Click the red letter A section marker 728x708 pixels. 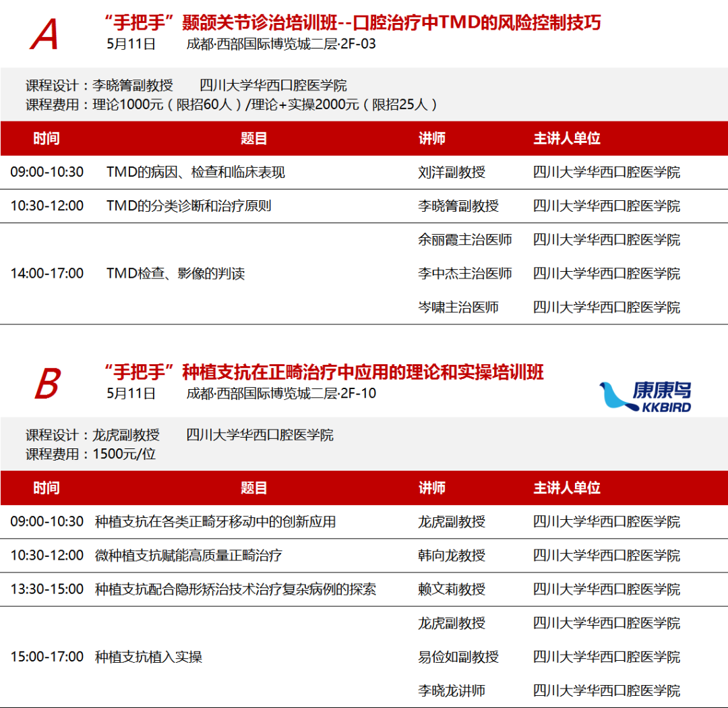pos(44,34)
